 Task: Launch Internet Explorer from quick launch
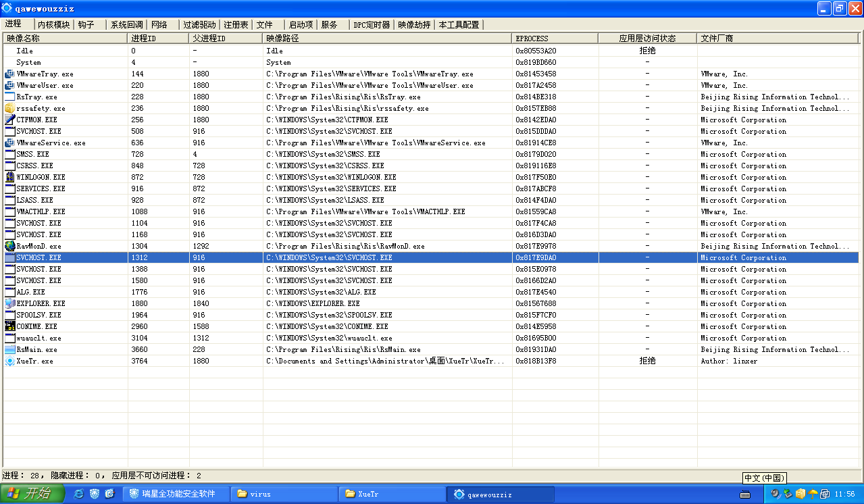[78, 494]
